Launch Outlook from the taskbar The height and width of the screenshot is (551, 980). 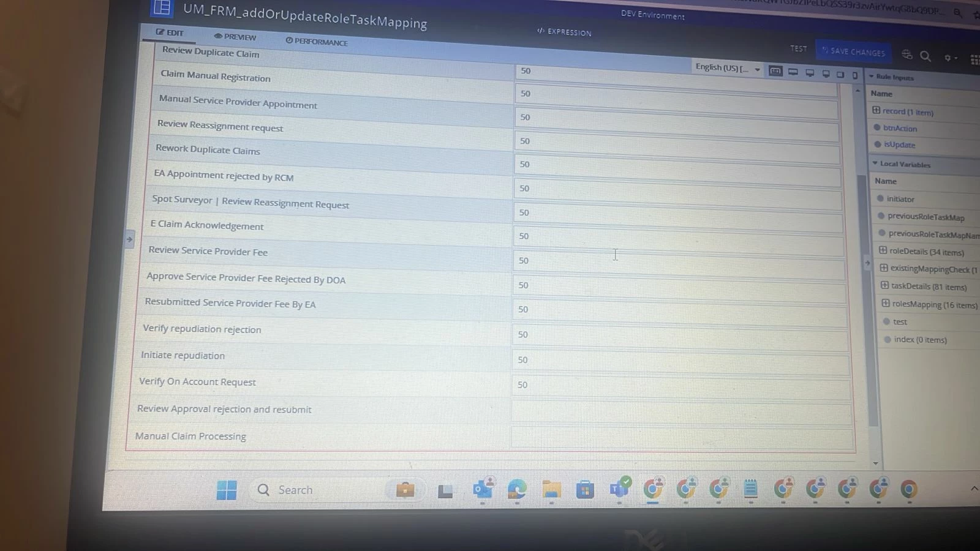[x=483, y=489]
